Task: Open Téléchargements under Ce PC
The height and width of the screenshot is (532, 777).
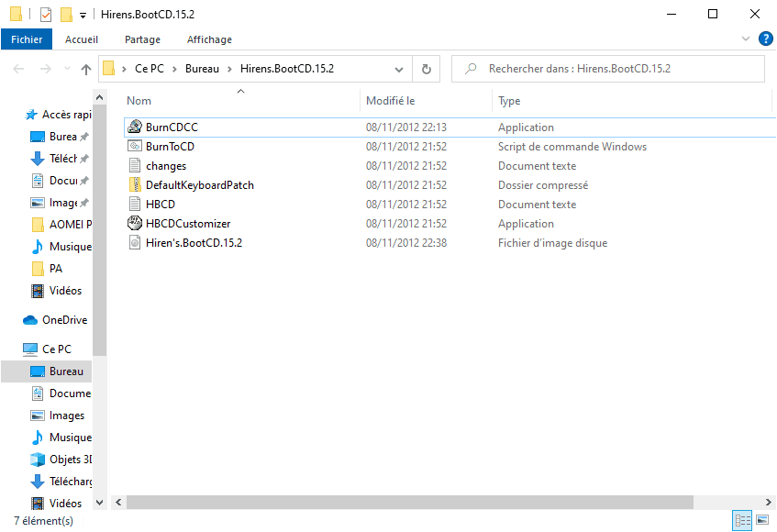Action: point(61,482)
